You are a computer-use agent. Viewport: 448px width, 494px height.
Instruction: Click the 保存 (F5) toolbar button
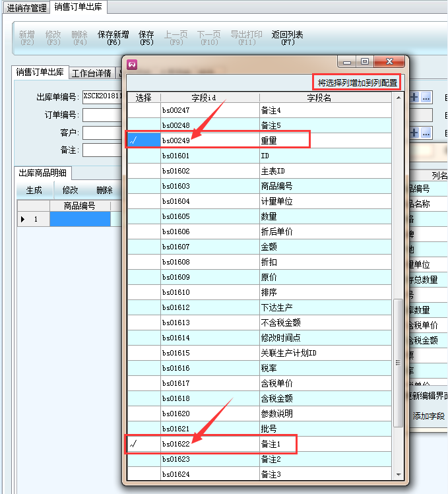coord(146,38)
